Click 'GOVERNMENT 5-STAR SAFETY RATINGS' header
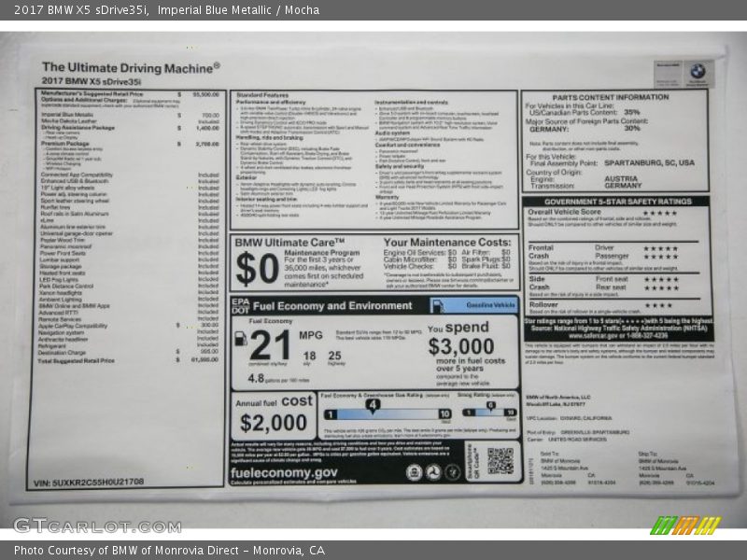Image resolution: width=747 pixels, height=560 pixels. [618, 202]
